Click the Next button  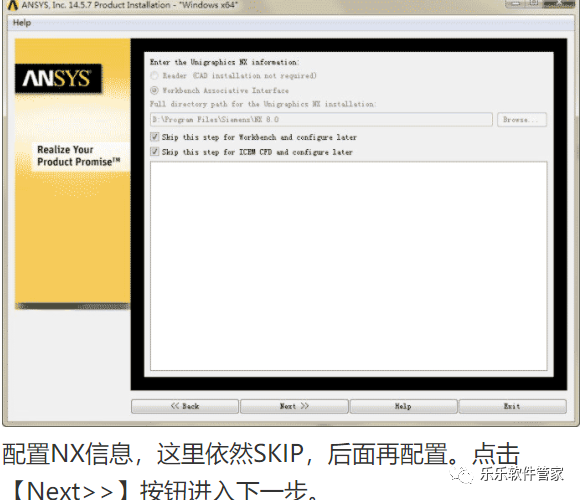point(294,406)
